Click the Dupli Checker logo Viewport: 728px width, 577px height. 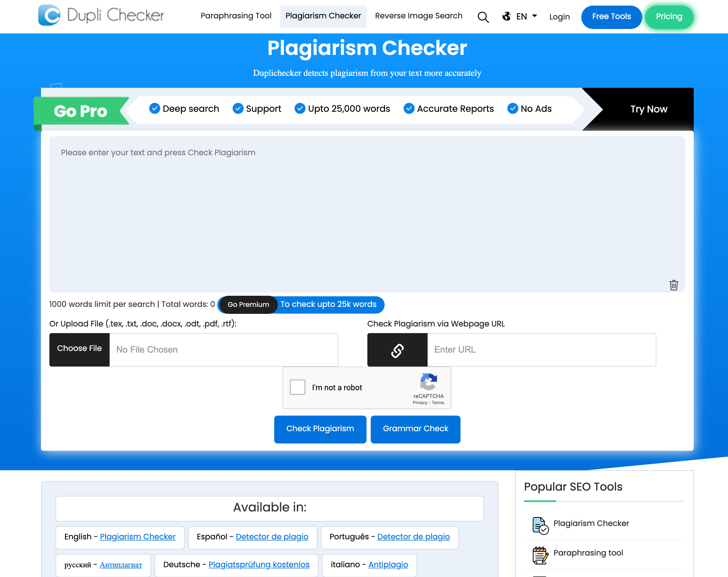pyautogui.click(x=101, y=16)
